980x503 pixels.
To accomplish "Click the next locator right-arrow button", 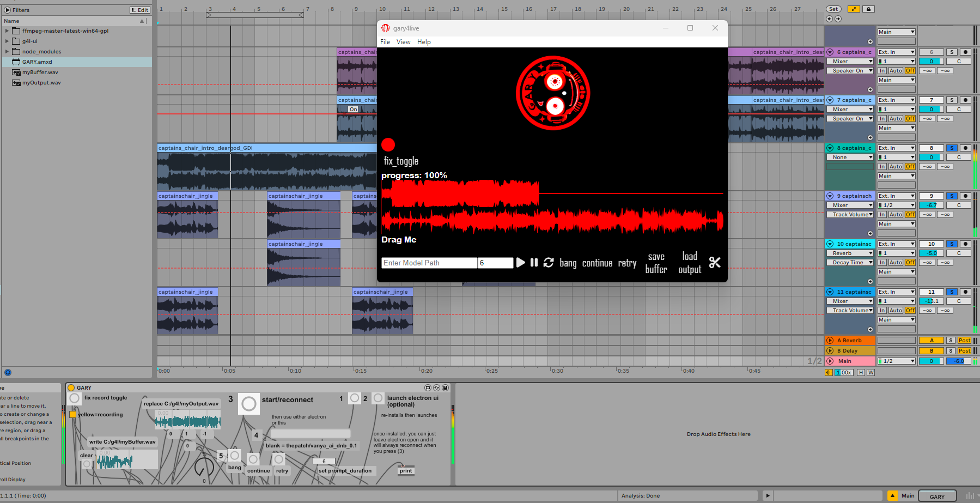I will click(838, 19).
